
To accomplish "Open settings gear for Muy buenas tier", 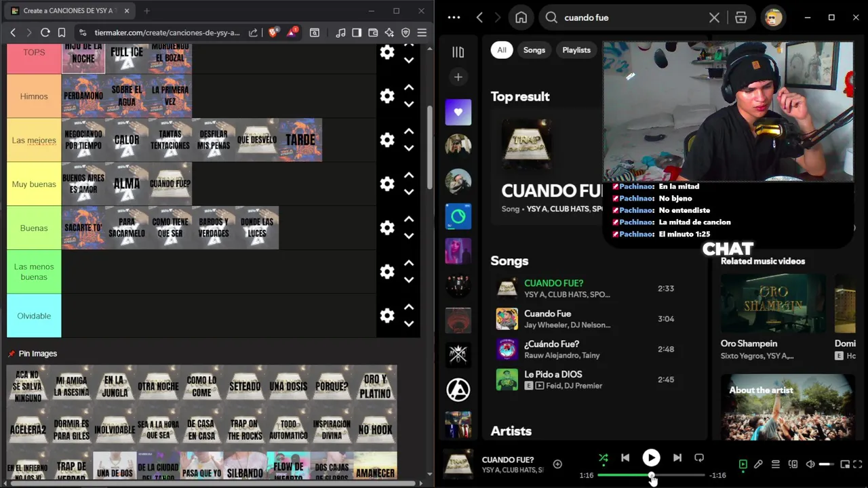I will click(x=387, y=184).
